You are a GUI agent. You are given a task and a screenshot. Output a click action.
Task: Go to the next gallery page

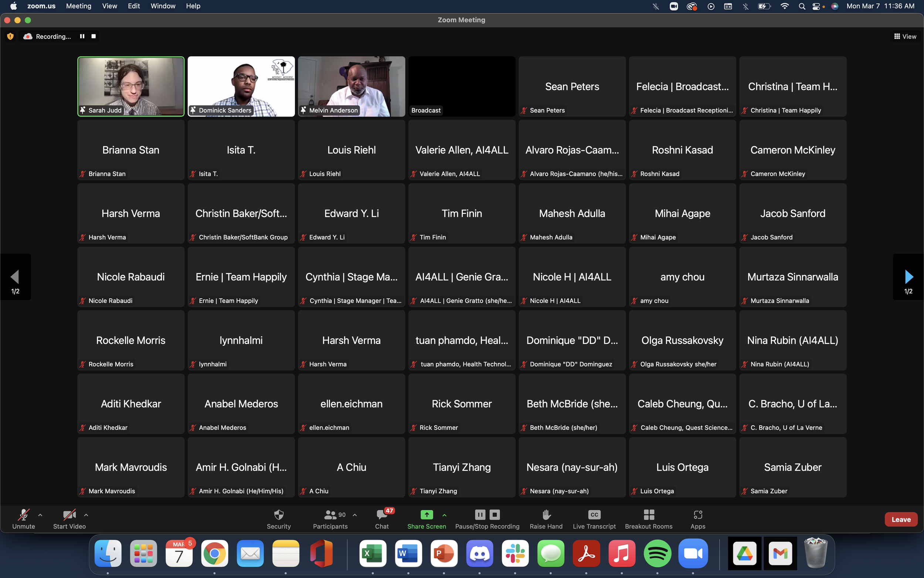click(908, 277)
